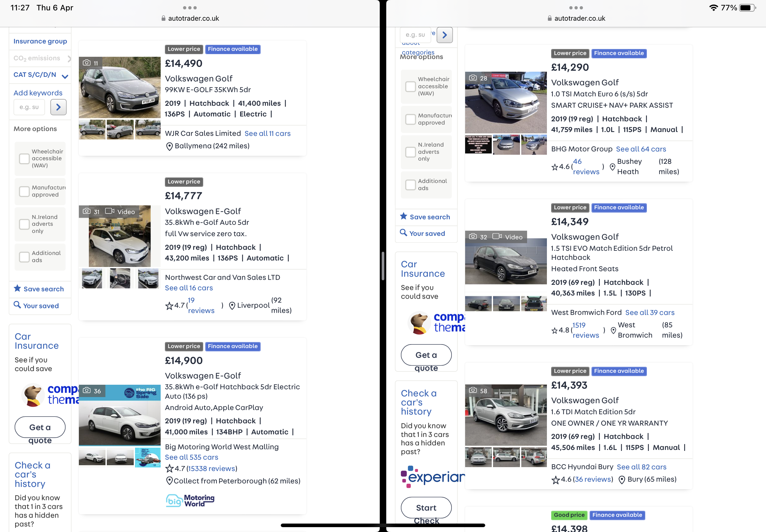Open See all 39 cars link

pyautogui.click(x=649, y=312)
